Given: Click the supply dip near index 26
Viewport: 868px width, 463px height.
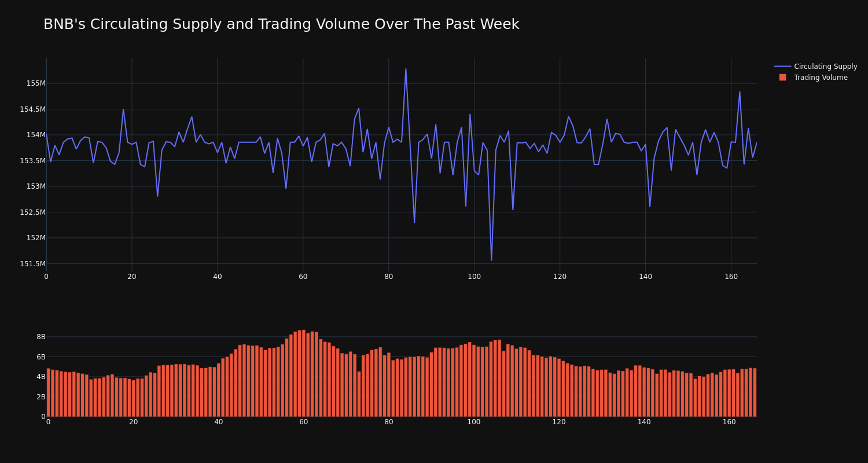Looking at the screenshot, I should pos(157,196).
